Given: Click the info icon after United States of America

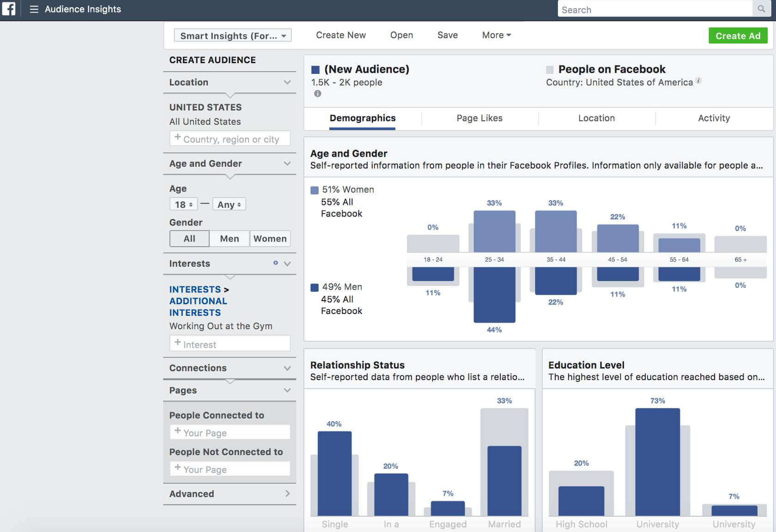Looking at the screenshot, I should click(x=699, y=81).
